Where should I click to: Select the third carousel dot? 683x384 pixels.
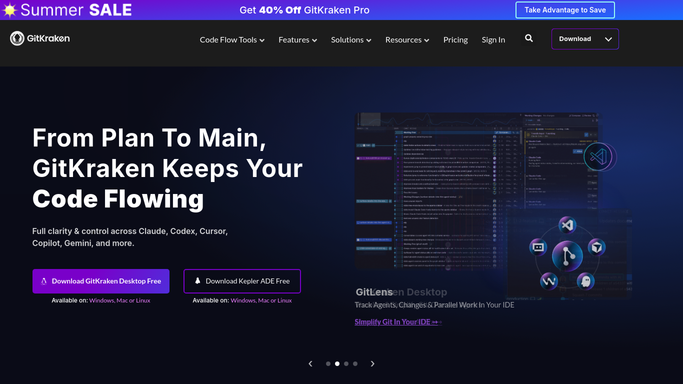(x=346, y=364)
